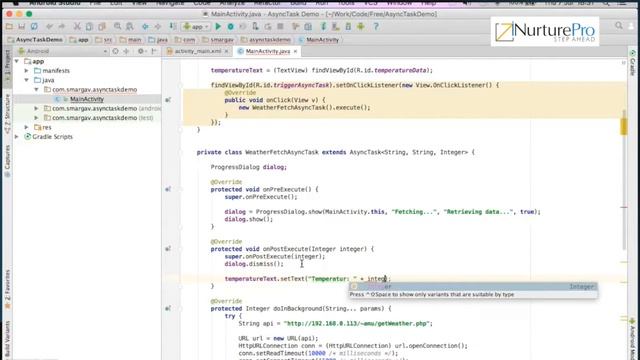The width and height of the screenshot is (640, 360).
Task: Toggle the Captures tool window
Action: tap(7, 161)
